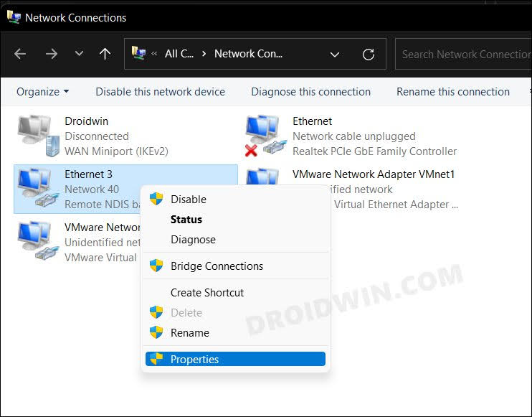Click the 'Network Con...' breadcrumb

point(248,54)
